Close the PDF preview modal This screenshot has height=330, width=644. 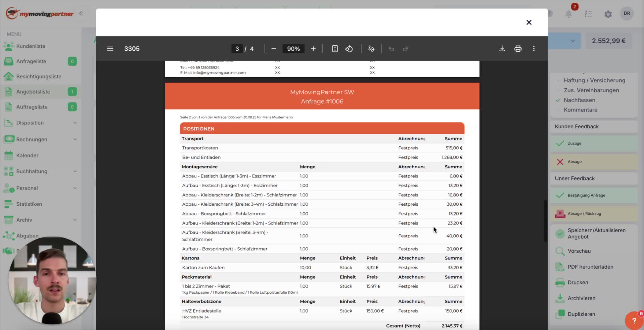click(529, 22)
